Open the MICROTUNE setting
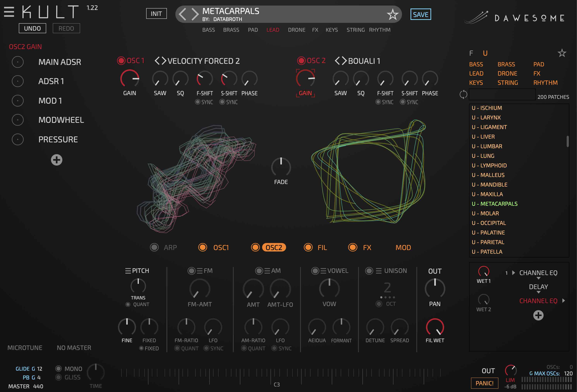577x392 pixels. (25, 348)
